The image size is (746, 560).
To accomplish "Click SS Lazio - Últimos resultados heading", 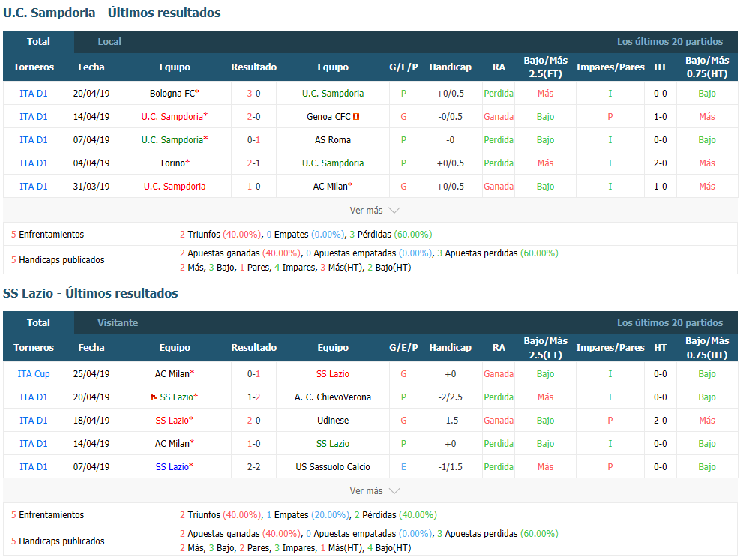I will click(91, 293).
